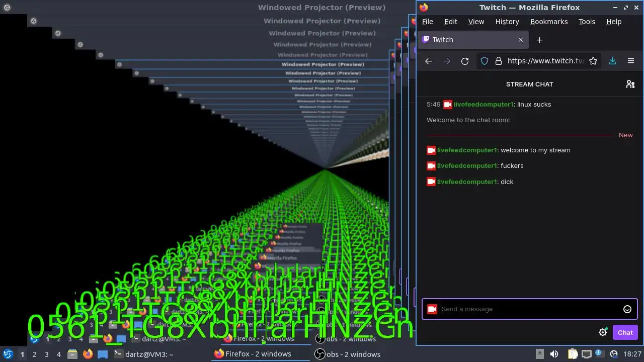This screenshot has height=362, width=644.
Task: Open the History menu
Action: (x=507, y=22)
